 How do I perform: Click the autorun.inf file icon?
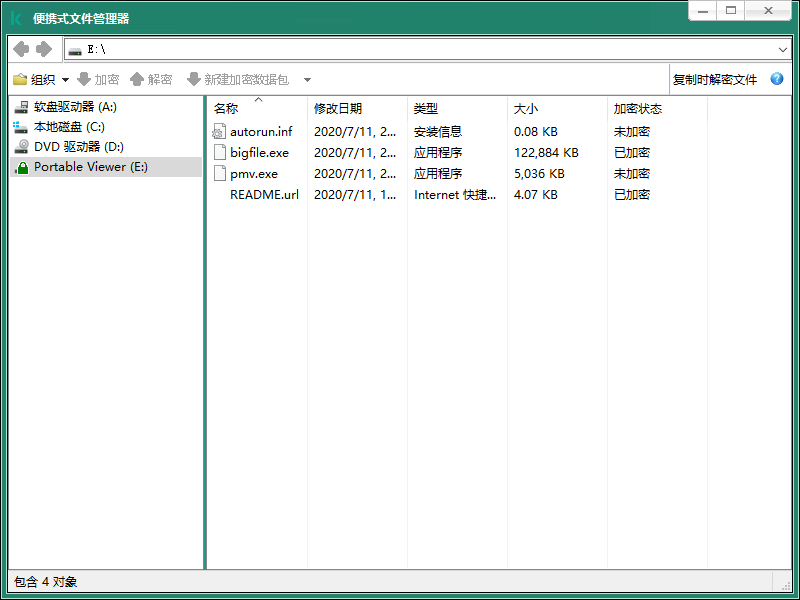click(x=220, y=132)
